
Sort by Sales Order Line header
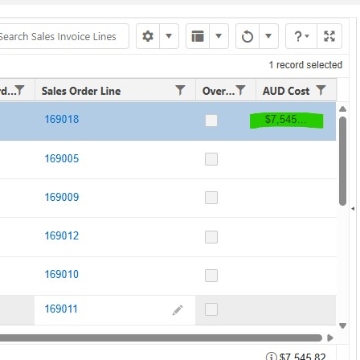point(81,91)
